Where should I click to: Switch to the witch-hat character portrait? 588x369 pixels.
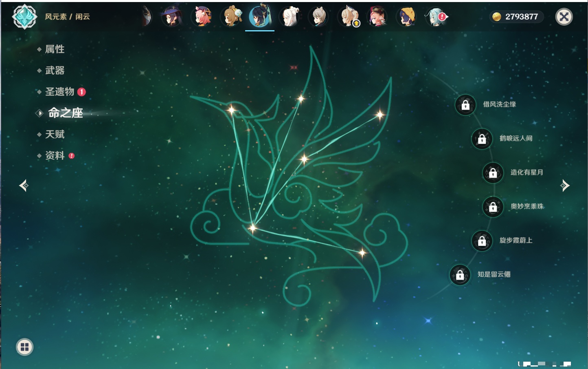pyautogui.click(x=171, y=17)
